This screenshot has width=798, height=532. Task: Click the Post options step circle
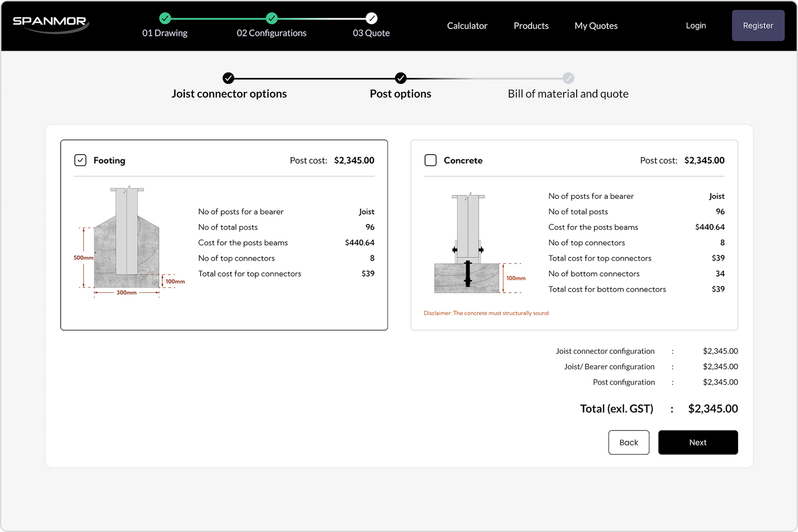(400, 78)
